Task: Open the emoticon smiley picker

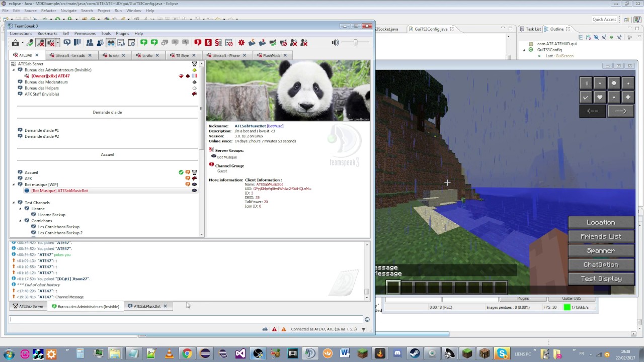Action: (367, 319)
